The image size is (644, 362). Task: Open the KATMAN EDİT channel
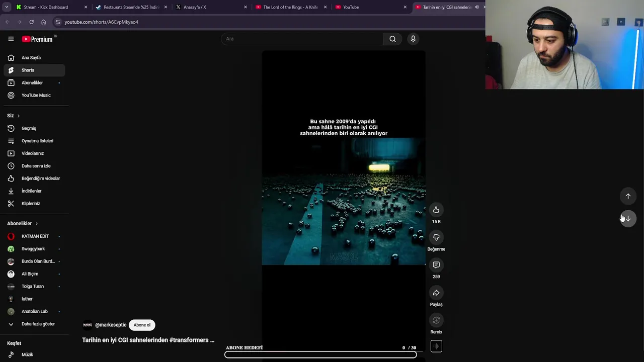pyautogui.click(x=34, y=236)
